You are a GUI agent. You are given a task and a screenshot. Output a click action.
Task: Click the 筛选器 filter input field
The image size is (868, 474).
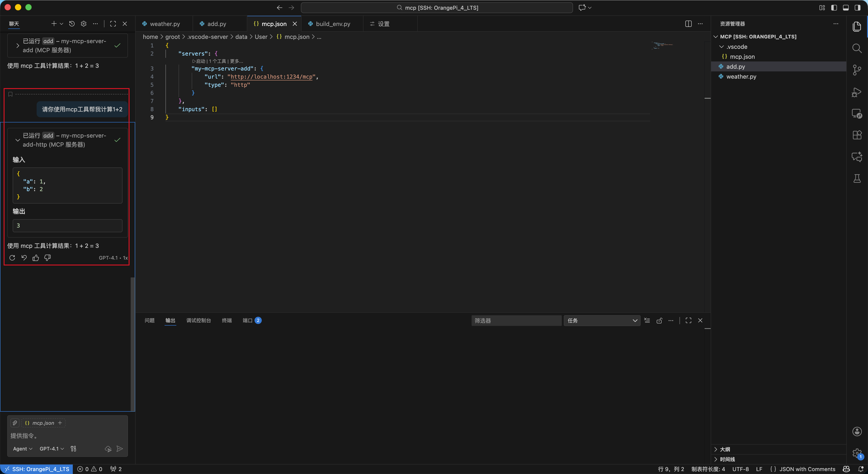pyautogui.click(x=516, y=320)
